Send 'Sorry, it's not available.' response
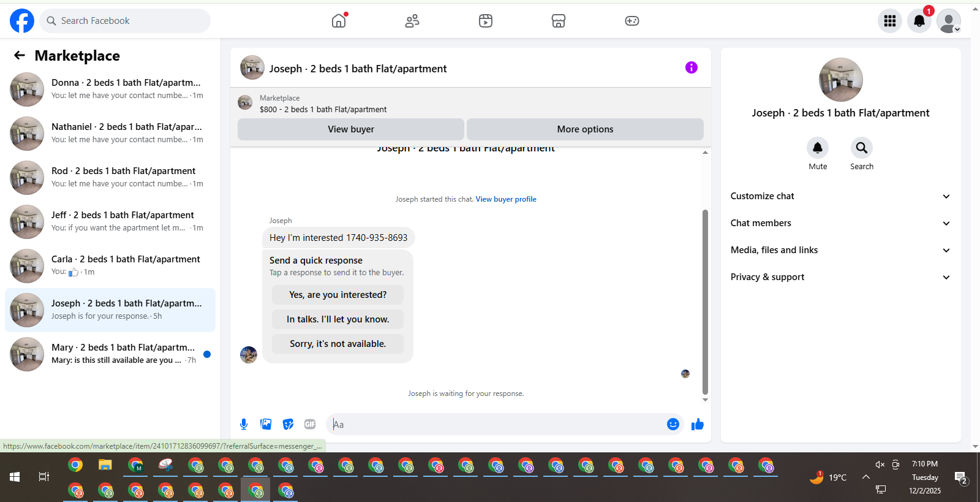980x502 pixels. [x=337, y=344]
